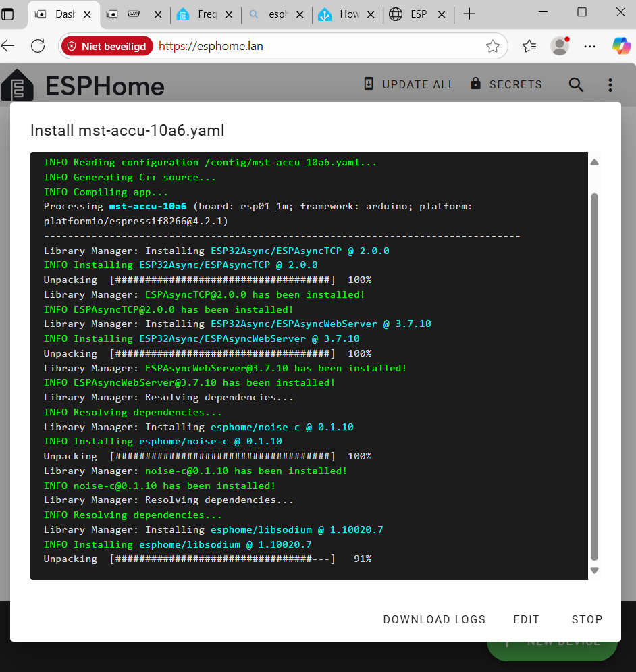Click the update-all download icon

369,84
